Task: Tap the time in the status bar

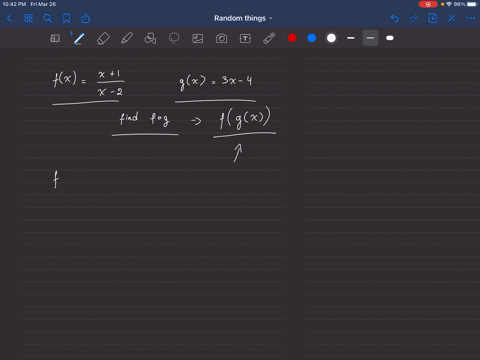Action: pyautogui.click(x=14, y=4)
